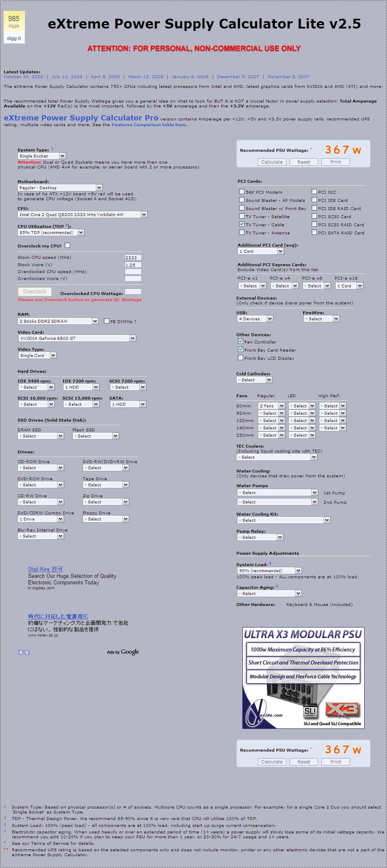Viewport: 387px width, 868px height.
Task: Open the Motherboard dropdown
Action: point(60,188)
